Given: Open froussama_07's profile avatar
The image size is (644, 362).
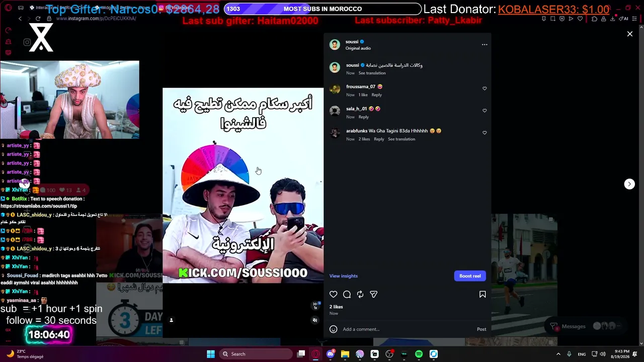Looking at the screenshot, I should coord(335,89).
